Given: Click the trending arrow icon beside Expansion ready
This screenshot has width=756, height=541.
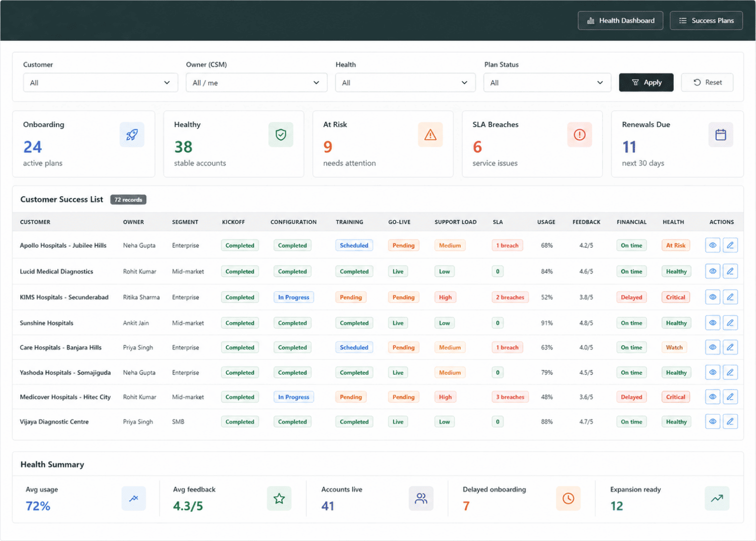Looking at the screenshot, I should 717,498.
